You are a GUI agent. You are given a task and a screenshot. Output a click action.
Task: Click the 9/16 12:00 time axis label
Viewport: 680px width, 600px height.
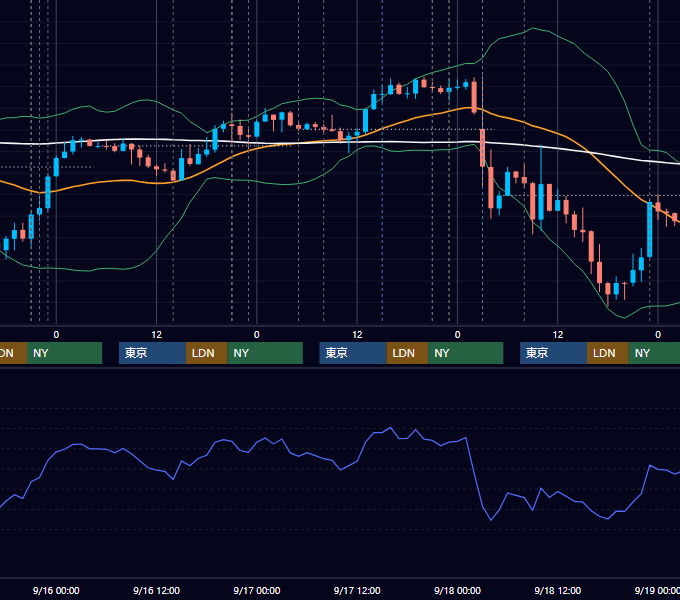(x=157, y=590)
